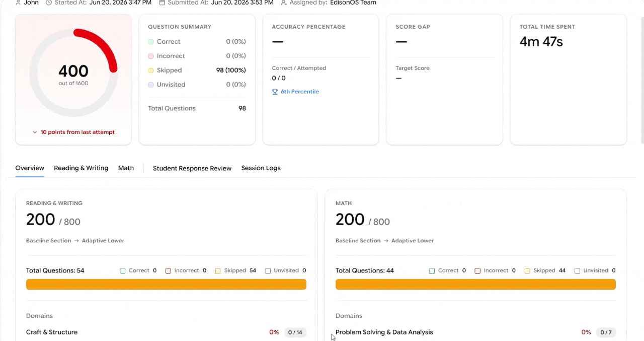Click the red down-chevron beside 10 points from last attempt

[35, 132]
